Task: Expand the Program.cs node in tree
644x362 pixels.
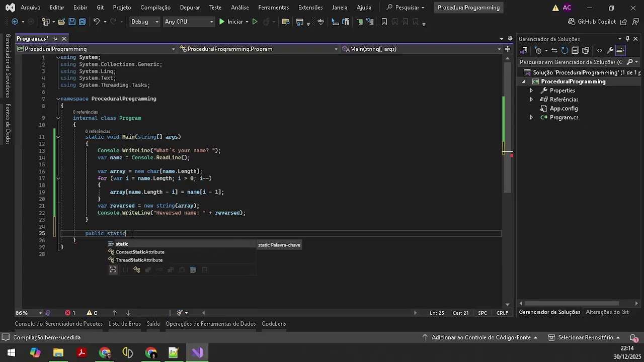Action: 531,118
